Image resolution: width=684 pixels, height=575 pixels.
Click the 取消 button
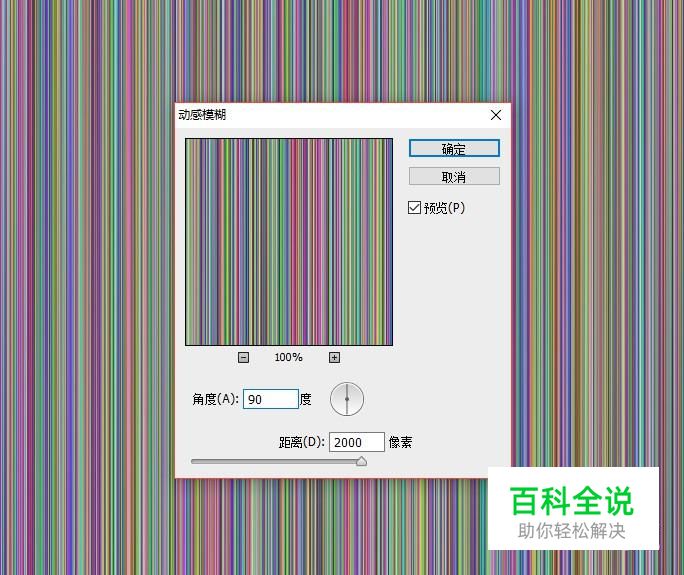tap(454, 177)
